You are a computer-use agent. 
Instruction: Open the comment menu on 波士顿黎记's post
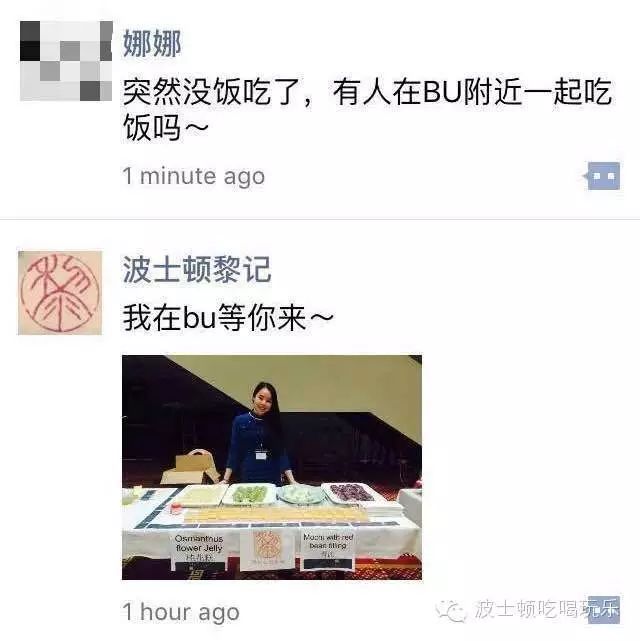[604, 610]
